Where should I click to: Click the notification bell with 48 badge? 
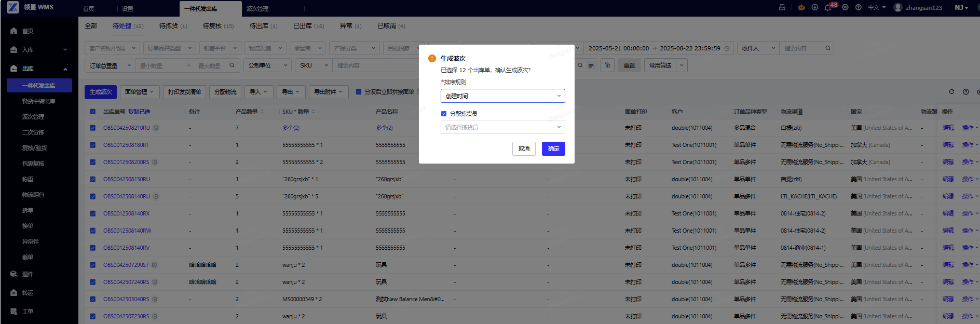coord(828,8)
